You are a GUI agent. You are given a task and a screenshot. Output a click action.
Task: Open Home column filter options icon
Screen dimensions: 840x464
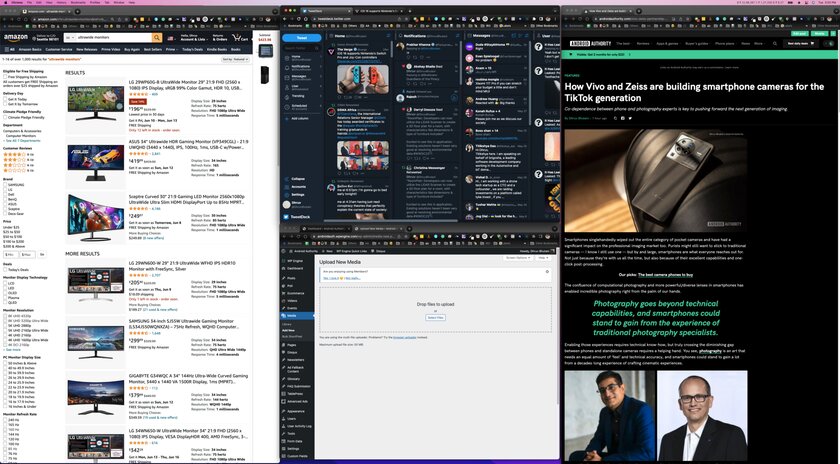pyautogui.click(x=389, y=36)
